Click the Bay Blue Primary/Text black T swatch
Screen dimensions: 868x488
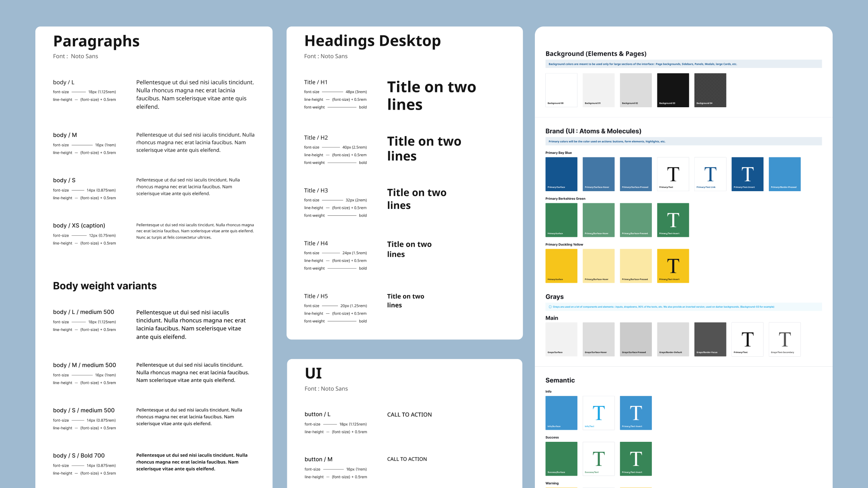pos(673,174)
